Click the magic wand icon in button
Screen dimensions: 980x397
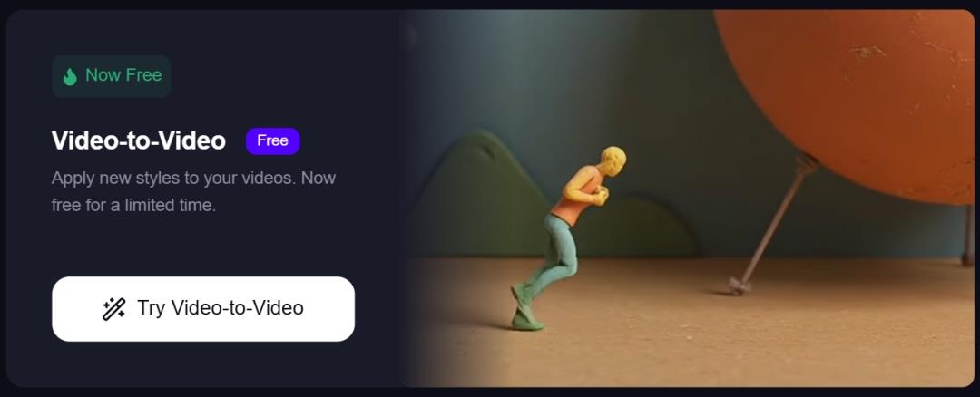113,308
